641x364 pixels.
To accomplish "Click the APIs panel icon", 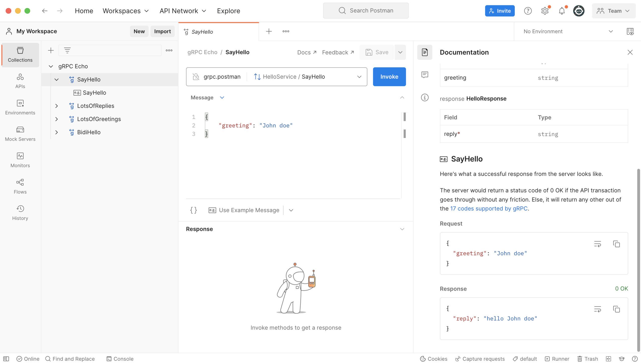I will [20, 81].
